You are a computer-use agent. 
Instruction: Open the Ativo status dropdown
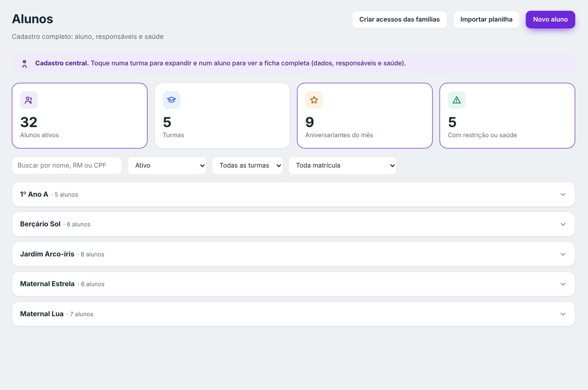[167, 166]
